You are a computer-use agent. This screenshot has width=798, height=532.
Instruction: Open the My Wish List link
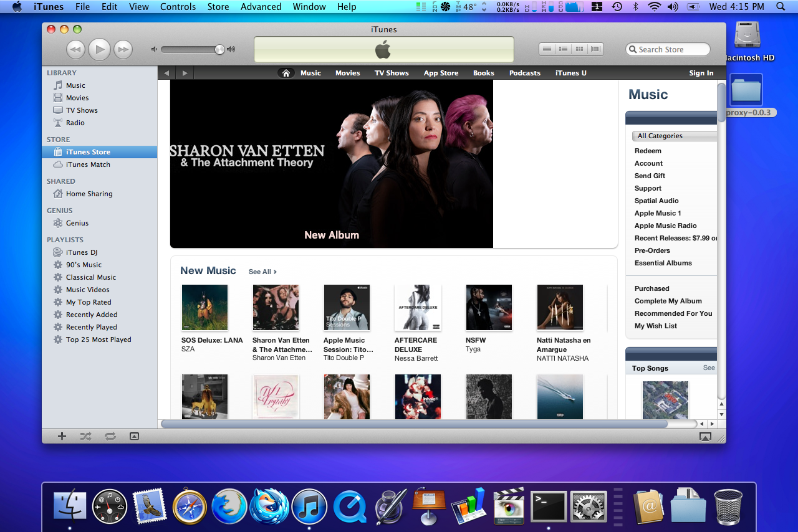point(656,326)
